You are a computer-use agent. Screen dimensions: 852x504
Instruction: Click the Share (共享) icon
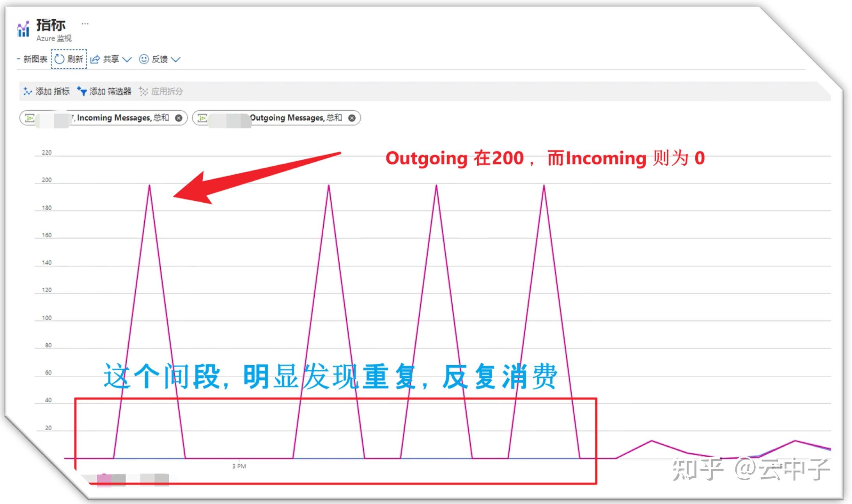(x=95, y=59)
